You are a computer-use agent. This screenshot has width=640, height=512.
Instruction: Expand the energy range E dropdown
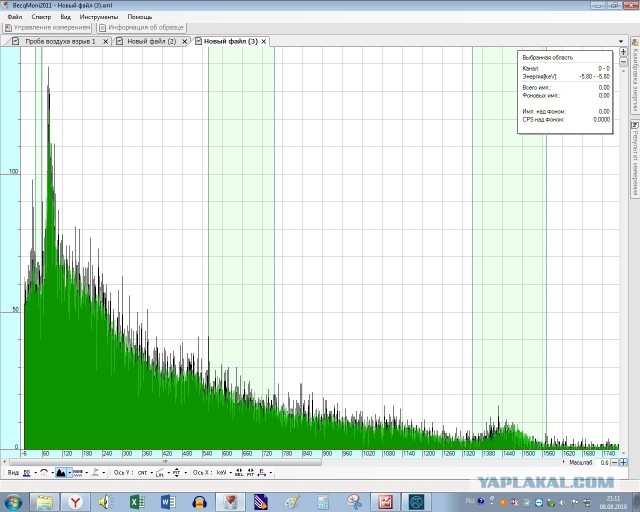(271, 473)
